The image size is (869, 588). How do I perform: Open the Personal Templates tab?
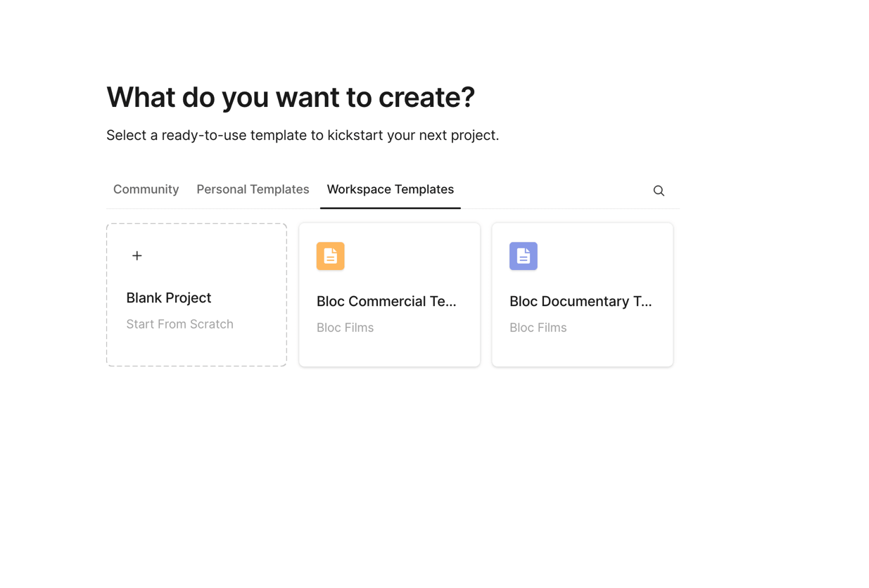click(253, 190)
